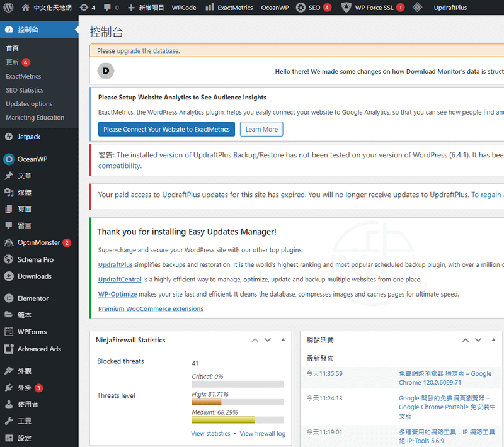Screen dimensions: 504x447
Task: Click diamond icon next to UpdraftPlus
Action: pyautogui.click(x=417, y=7)
